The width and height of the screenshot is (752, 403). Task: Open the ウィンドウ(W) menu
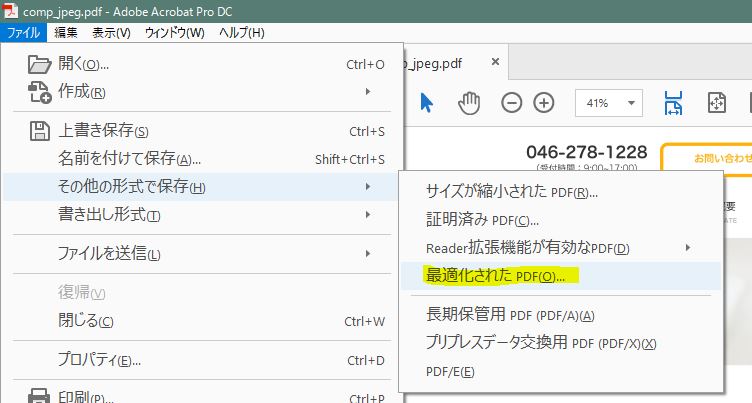coord(175,33)
